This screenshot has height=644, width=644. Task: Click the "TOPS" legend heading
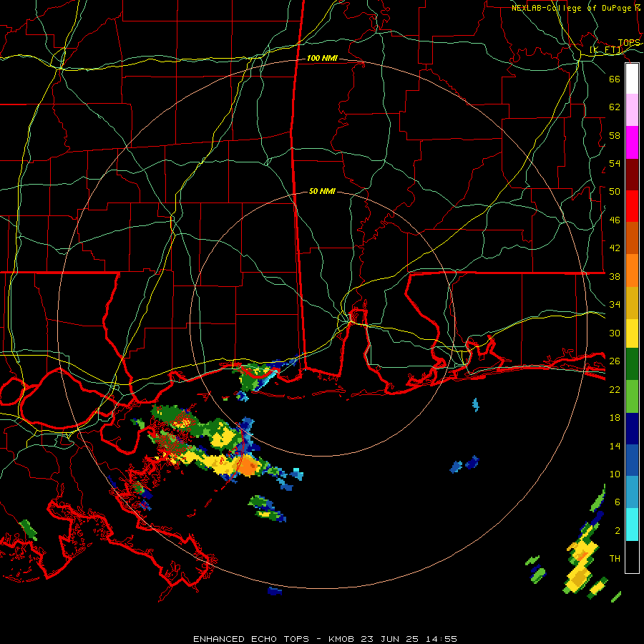coord(629,43)
